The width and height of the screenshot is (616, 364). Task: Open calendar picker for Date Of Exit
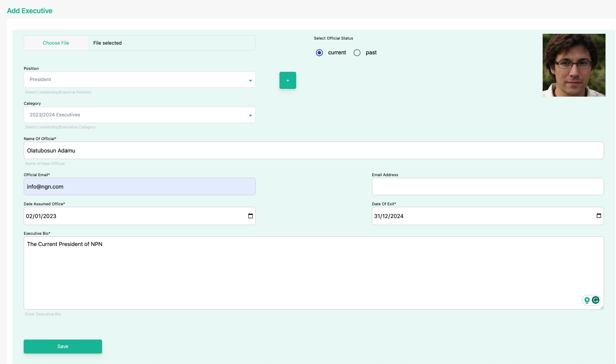(x=599, y=216)
